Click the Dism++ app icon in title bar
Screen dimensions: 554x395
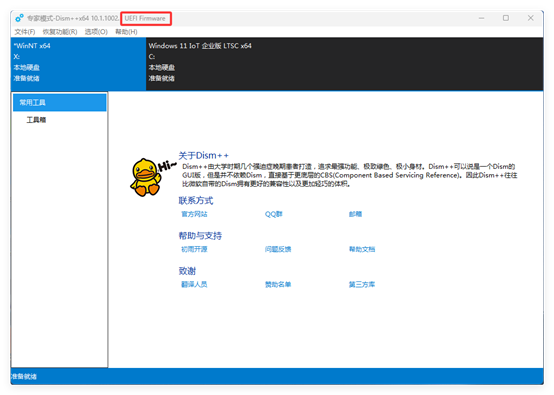pyautogui.click(x=19, y=18)
